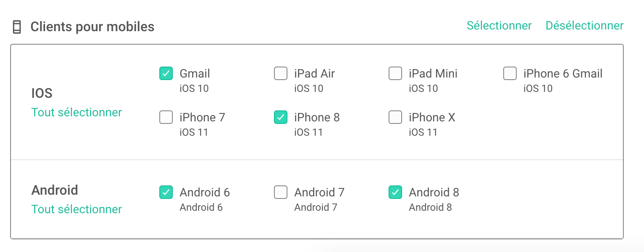
Task: Click the mobile phone icon beside Clients pour mobiles
Action: click(16, 27)
